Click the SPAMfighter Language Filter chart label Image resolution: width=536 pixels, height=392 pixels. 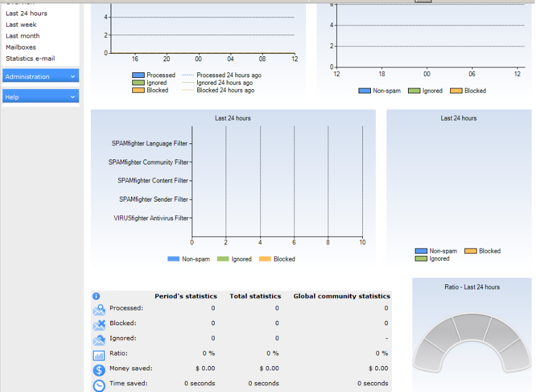click(150, 143)
